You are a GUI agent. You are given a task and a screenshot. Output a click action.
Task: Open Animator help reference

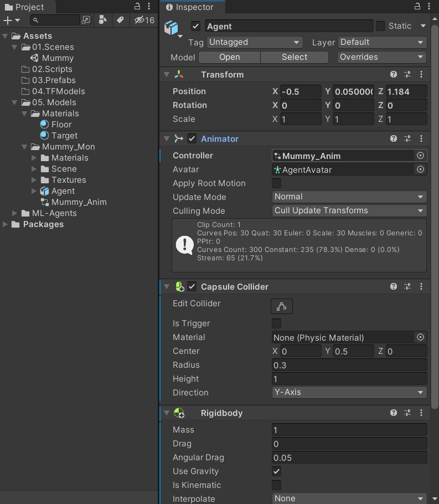click(x=394, y=138)
